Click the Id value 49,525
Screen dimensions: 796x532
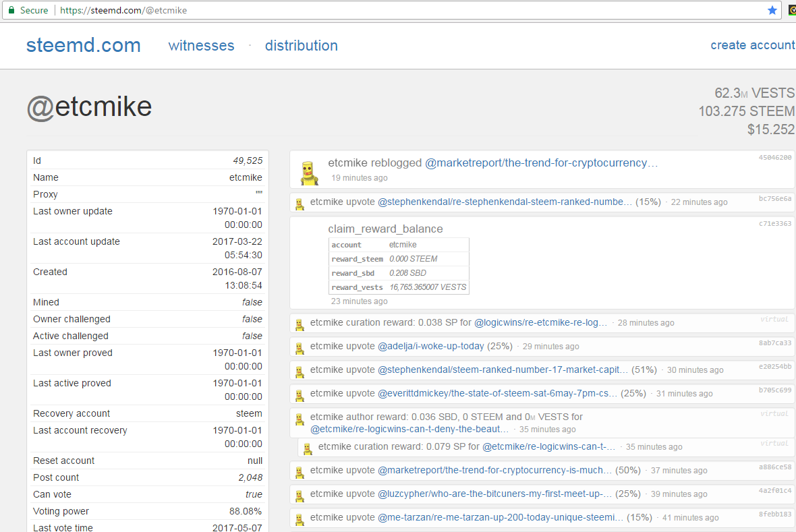pyautogui.click(x=248, y=160)
